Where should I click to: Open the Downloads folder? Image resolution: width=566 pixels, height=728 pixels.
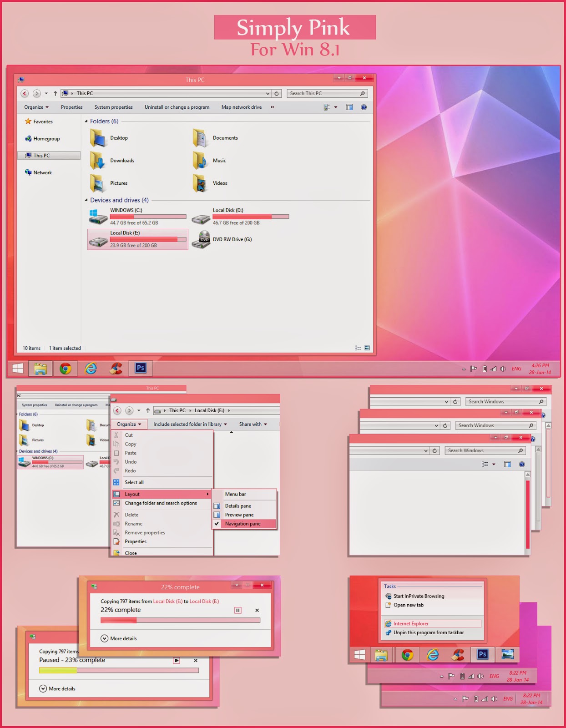click(112, 161)
